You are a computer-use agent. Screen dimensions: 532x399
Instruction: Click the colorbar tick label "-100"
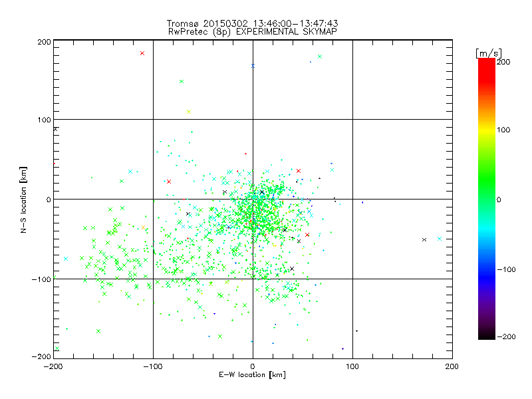[x=506, y=269]
